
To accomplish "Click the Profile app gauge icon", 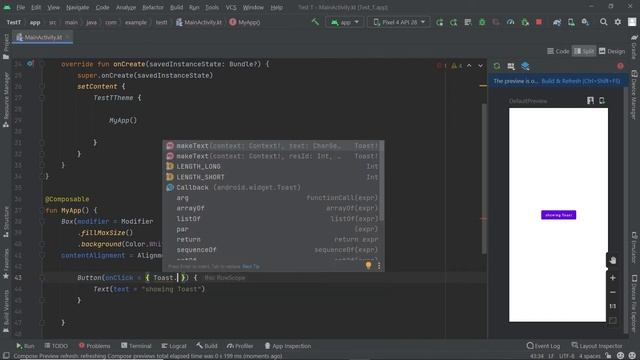I will tap(510, 22).
